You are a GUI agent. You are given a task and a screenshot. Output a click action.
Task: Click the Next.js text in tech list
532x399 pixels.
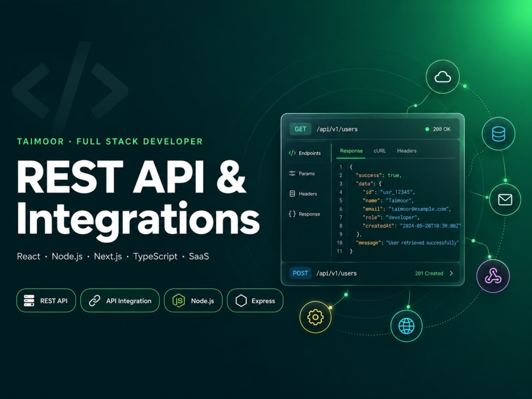pos(108,256)
